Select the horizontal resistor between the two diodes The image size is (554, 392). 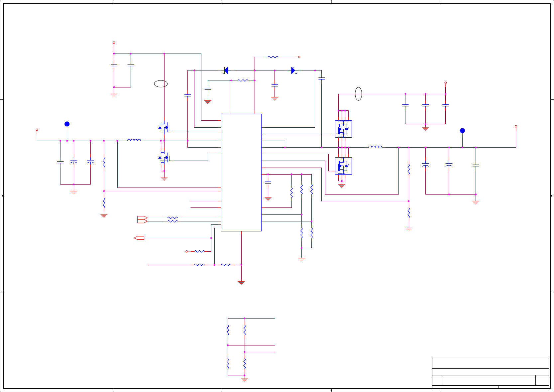(x=243, y=80)
